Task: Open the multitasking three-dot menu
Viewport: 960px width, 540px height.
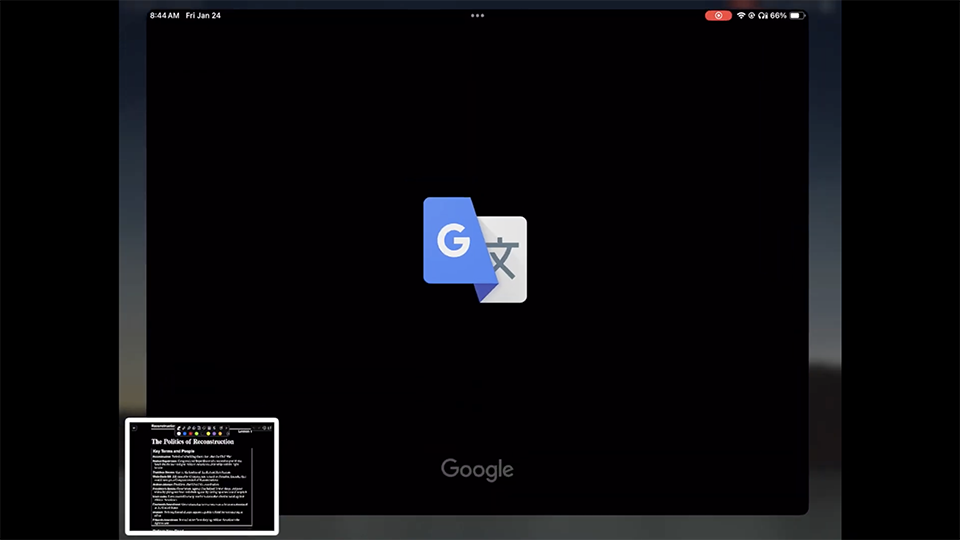Action: click(478, 15)
